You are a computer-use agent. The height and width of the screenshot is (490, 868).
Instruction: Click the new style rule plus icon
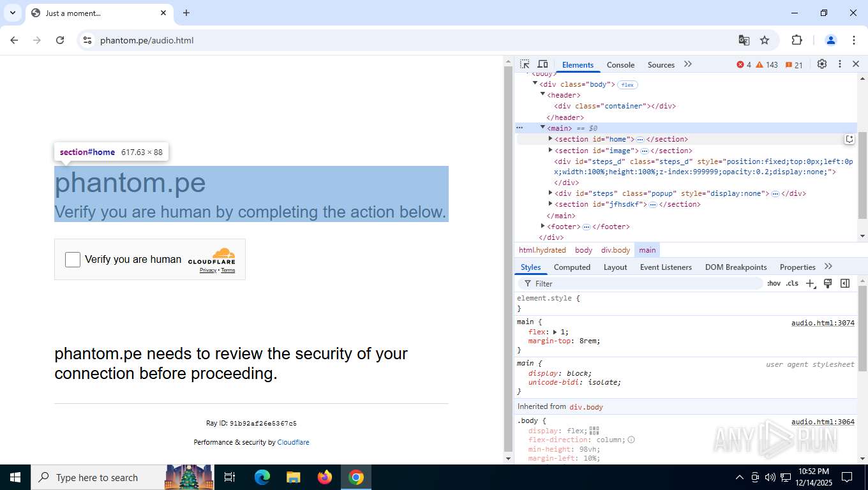(811, 283)
